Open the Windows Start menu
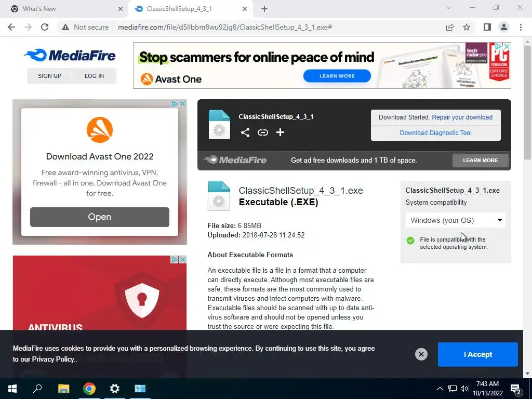 coord(12,389)
